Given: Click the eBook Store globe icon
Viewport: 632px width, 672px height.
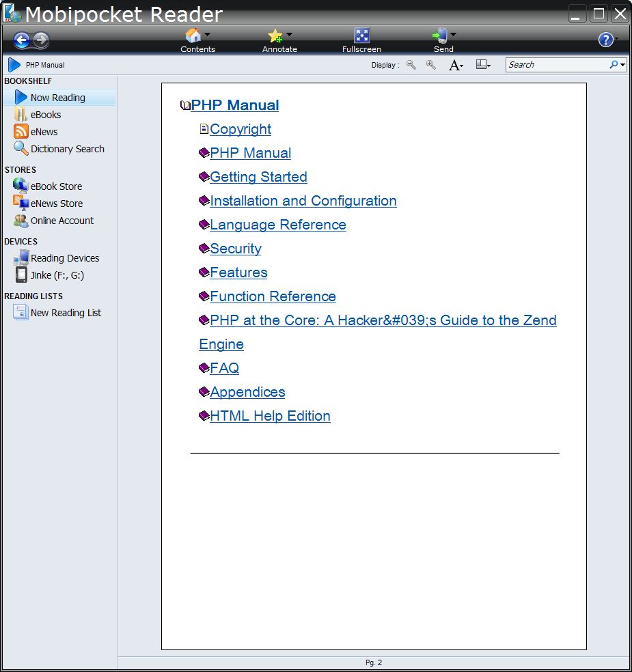Looking at the screenshot, I should 20,186.
